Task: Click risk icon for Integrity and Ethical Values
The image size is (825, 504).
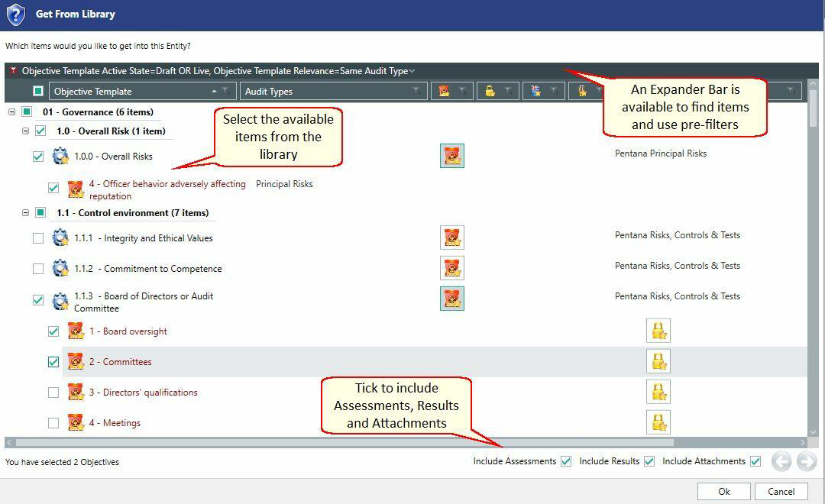Action: (452, 237)
